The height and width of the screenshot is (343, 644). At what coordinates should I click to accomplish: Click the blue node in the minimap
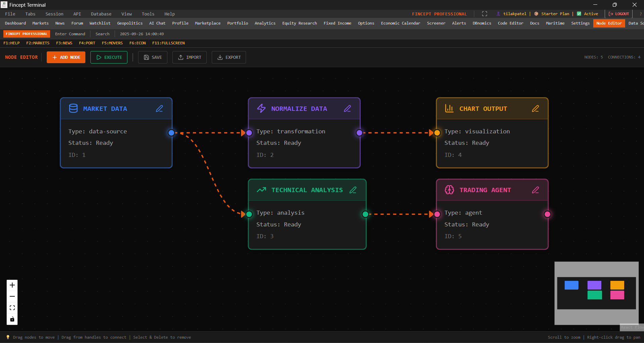[x=571, y=285]
